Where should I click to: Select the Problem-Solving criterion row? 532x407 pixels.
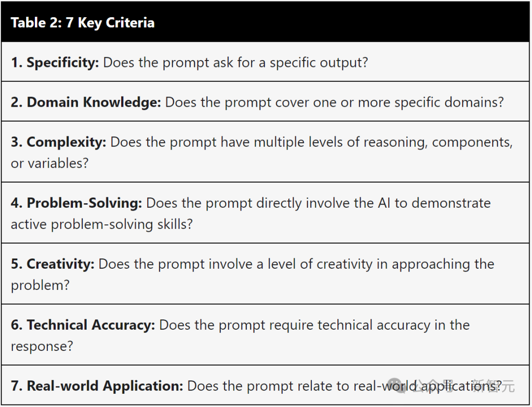[x=266, y=213]
